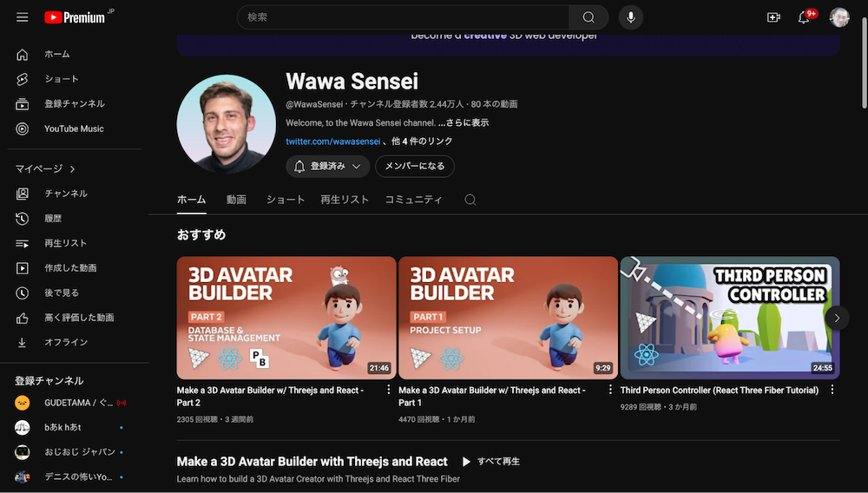Viewport: 868px width, 493px height.
Task: Click the history clock icon
Action: (23, 219)
